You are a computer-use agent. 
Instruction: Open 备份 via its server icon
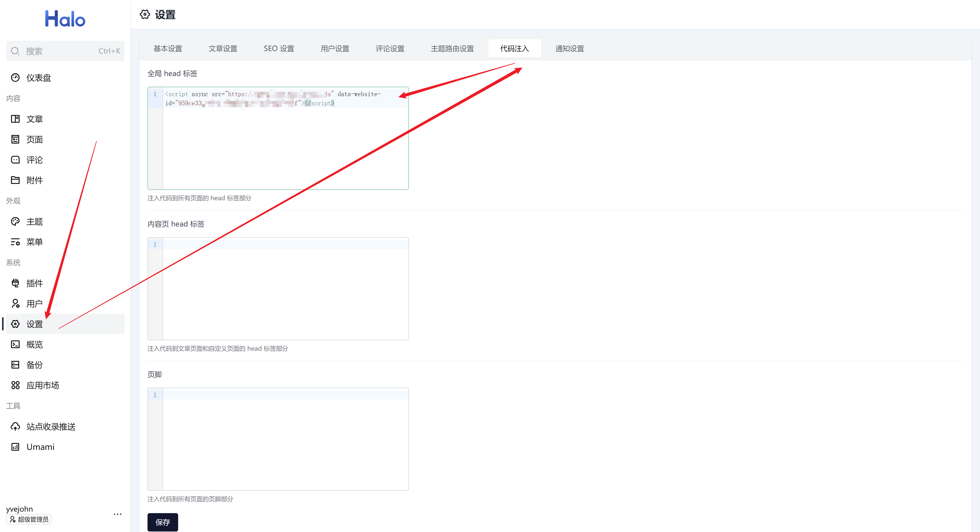[x=15, y=365]
